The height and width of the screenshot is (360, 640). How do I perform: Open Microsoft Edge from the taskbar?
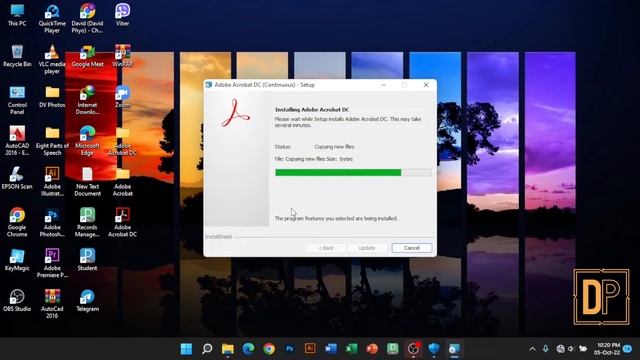(x=248, y=349)
